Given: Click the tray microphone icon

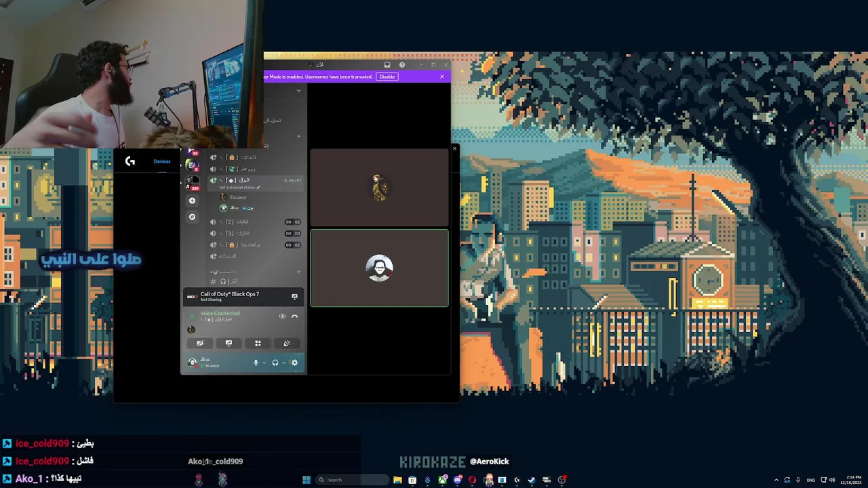Looking at the screenshot, I should [798, 480].
